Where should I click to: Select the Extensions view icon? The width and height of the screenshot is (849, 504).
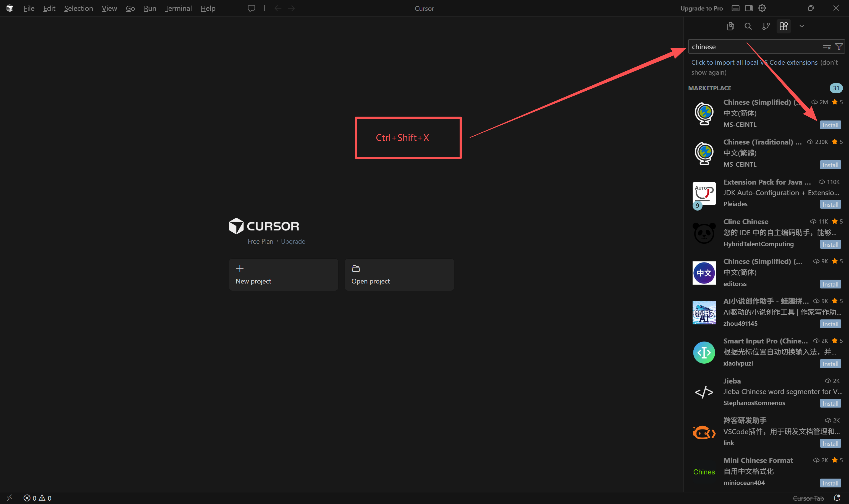(784, 26)
